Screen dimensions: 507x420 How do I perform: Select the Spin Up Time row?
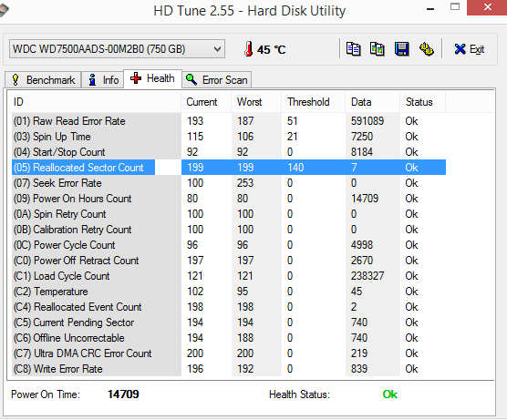coord(229,137)
